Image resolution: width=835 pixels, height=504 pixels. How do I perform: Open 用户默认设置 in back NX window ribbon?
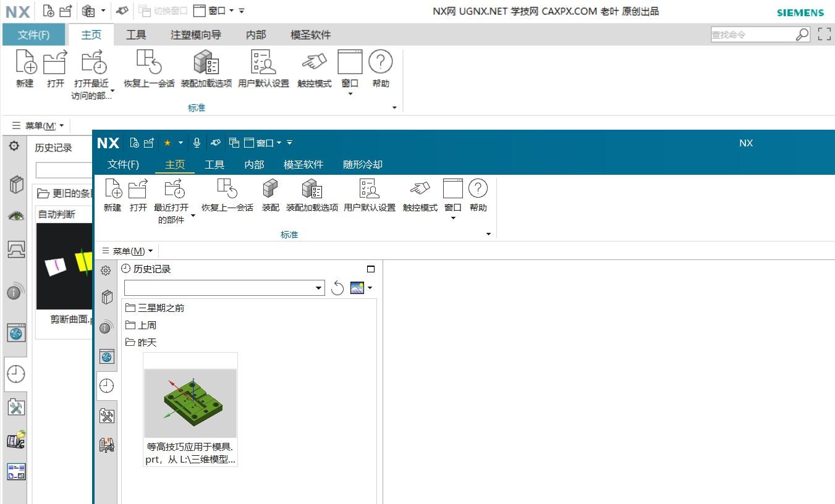263,69
